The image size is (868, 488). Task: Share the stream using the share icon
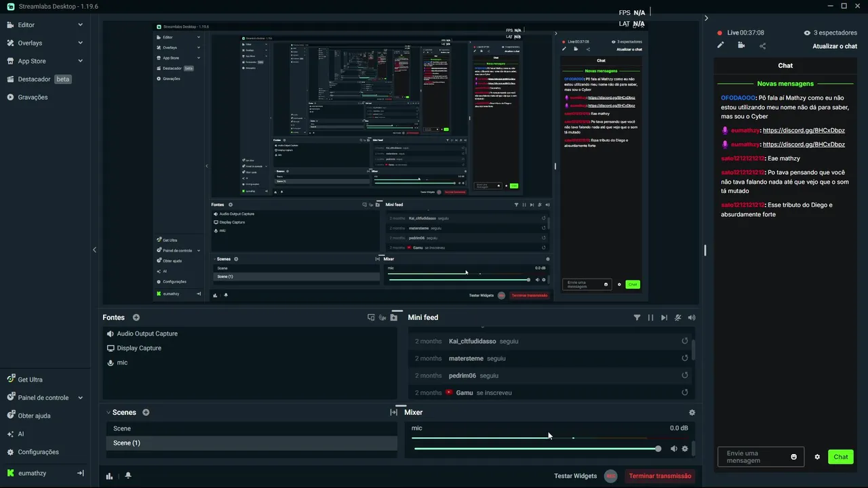(x=762, y=45)
